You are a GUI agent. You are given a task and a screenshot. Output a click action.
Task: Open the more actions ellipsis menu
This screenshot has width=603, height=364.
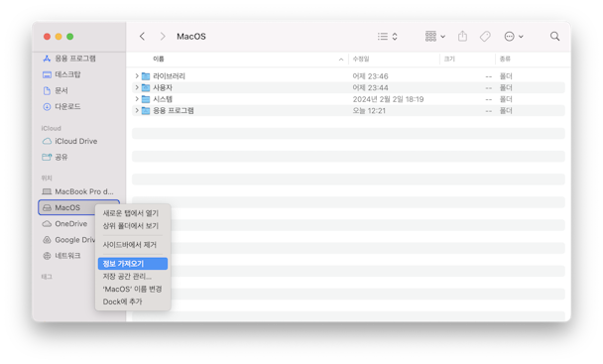[514, 36]
